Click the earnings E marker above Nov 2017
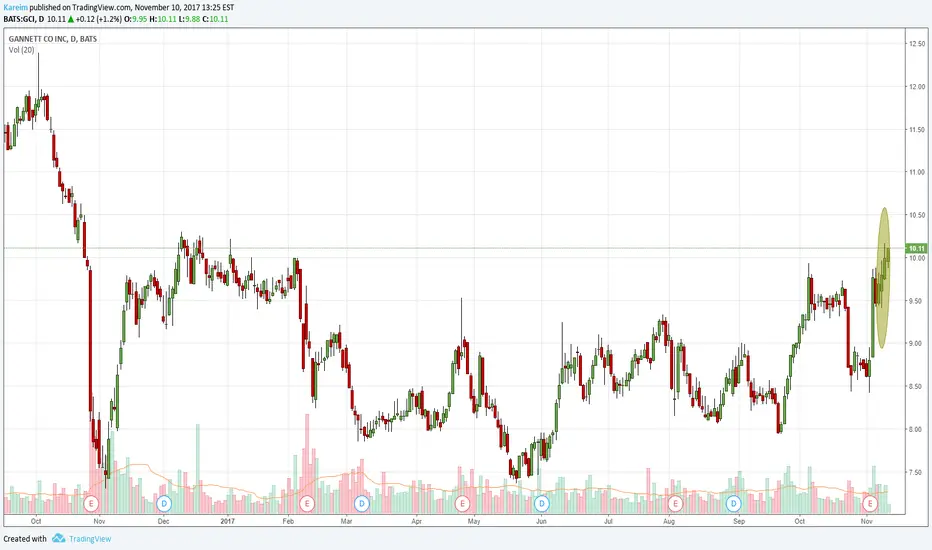Screen dimensions: 932x550 pos(870,504)
